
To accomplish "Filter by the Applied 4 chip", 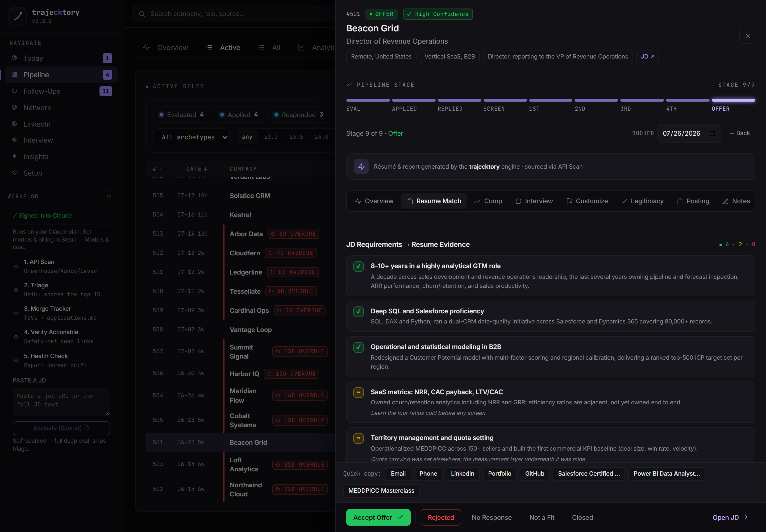I will pyautogui.click(x=239, y=115).
